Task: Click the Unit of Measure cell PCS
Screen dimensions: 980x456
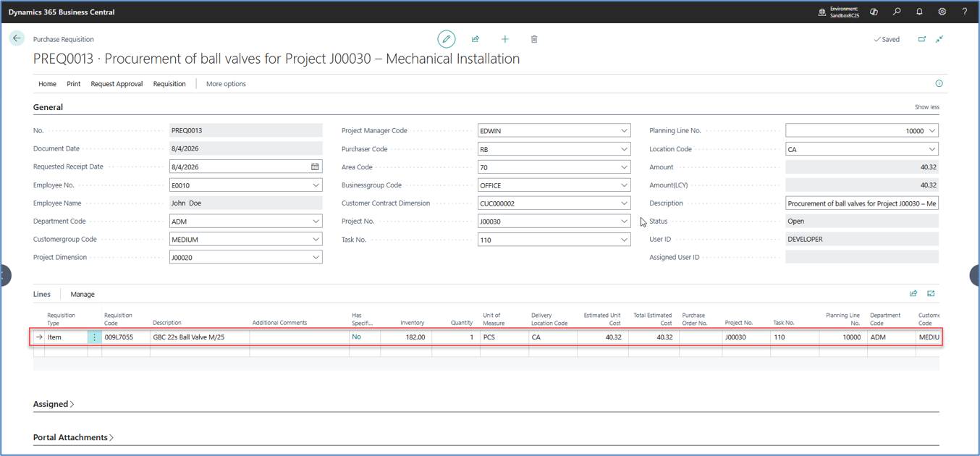Action: click(x=504, y=337)
